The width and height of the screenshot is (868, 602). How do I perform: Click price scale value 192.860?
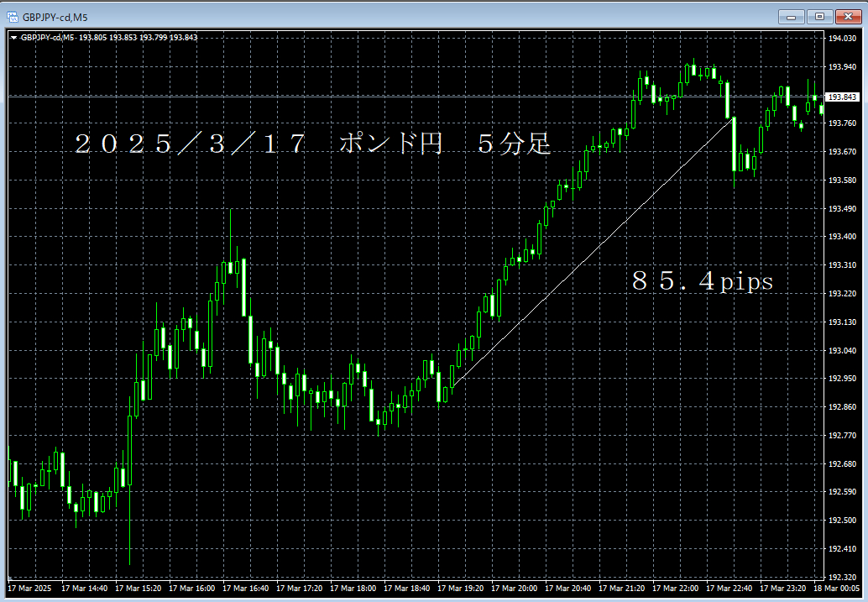842,406
